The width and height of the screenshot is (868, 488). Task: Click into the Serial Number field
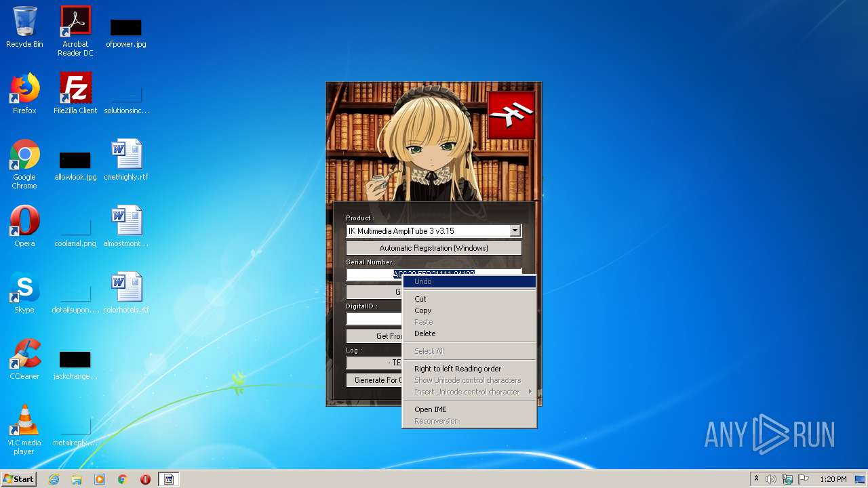(x=374, y=274)
